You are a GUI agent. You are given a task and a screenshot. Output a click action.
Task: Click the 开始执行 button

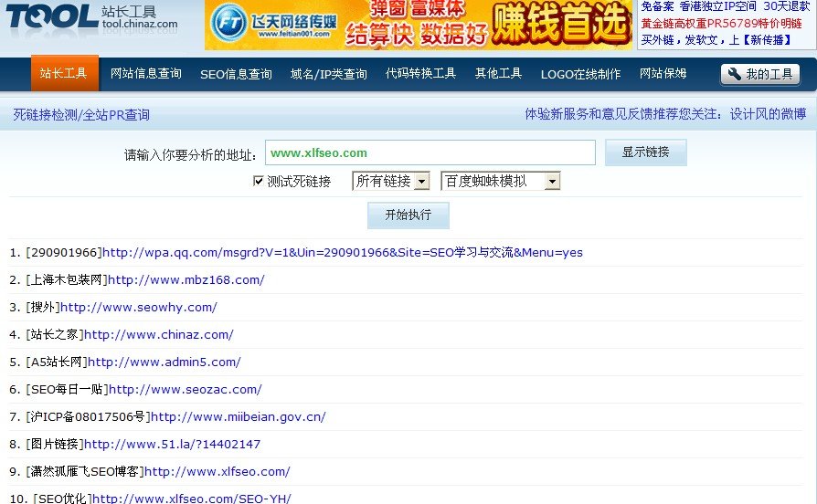tap(408, 215)
